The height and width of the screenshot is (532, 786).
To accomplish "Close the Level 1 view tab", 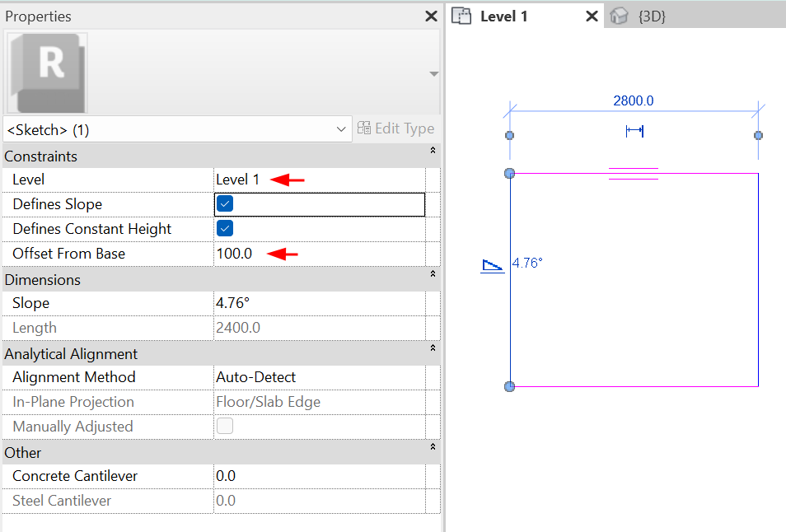I will tap(592, 16).
